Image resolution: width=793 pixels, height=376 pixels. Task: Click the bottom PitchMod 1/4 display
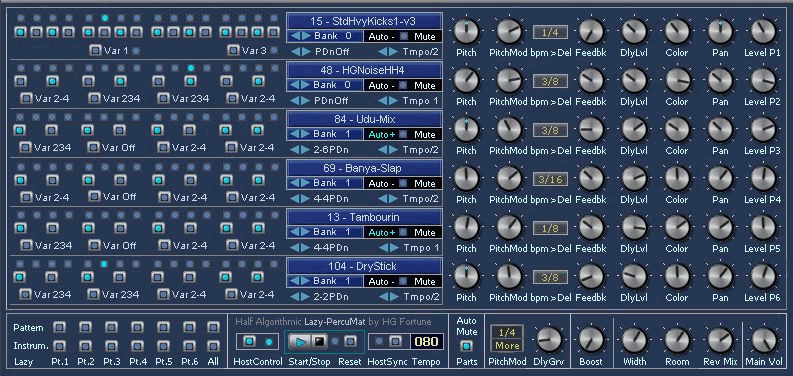[x=507, y=332]
